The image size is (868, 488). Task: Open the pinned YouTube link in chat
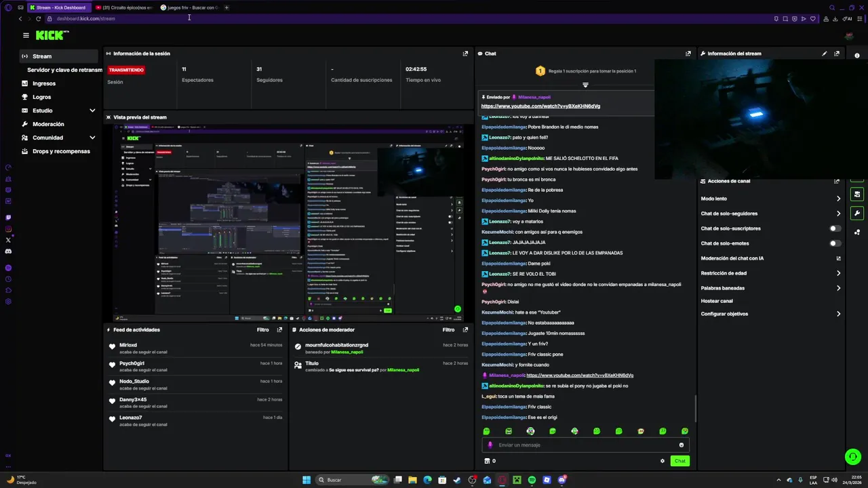point(540,106)
